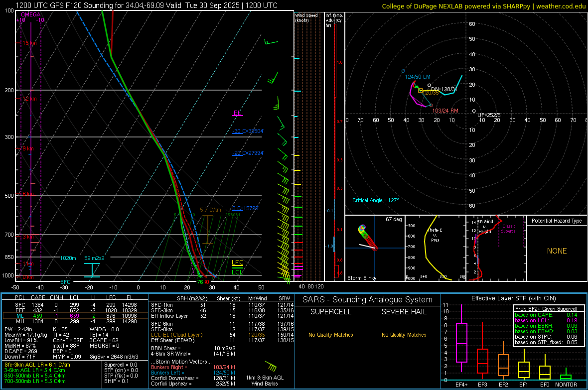Viewport: 588px width, 390px height.
Task: Click the green LCL level marker
Action: tap(237, 272)
